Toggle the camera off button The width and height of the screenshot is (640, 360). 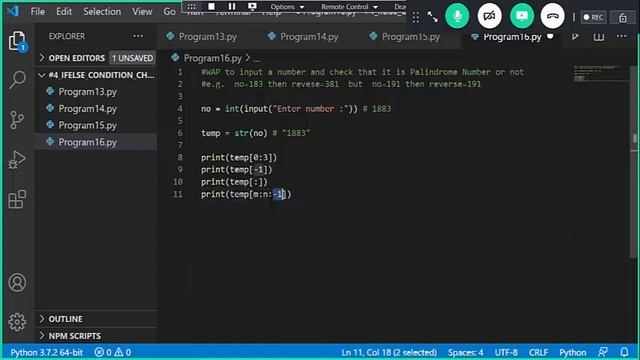click(489, 16)
